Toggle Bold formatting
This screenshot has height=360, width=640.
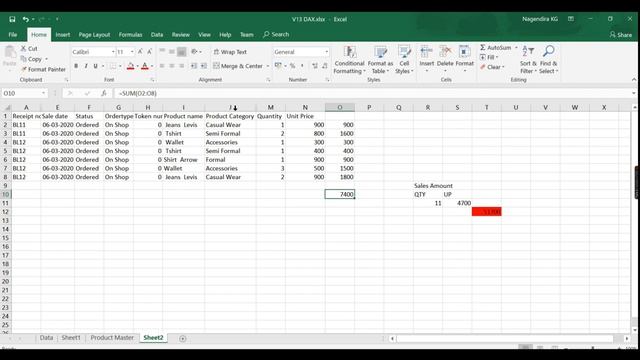[76, 66]
